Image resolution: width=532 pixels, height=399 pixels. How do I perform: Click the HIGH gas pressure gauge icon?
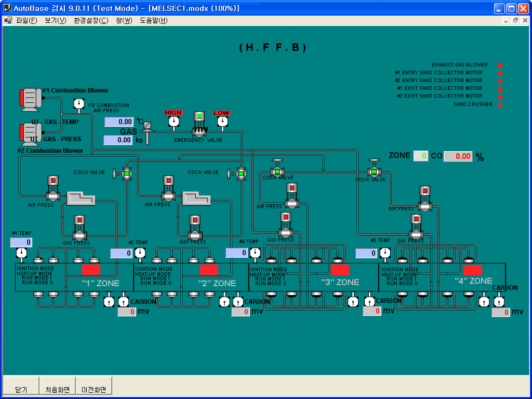[x=174, y=121]
